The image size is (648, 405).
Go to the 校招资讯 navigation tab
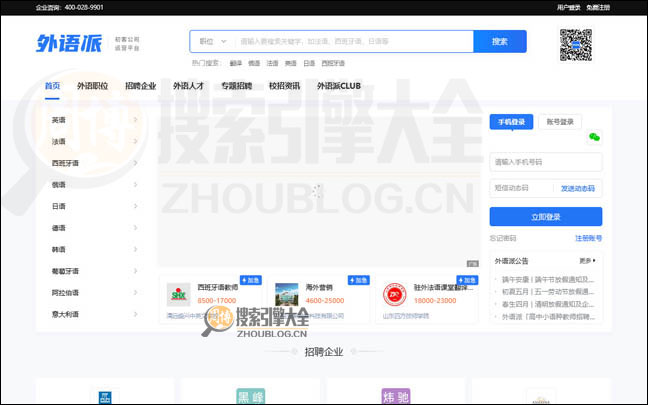[x=284, y=86]
